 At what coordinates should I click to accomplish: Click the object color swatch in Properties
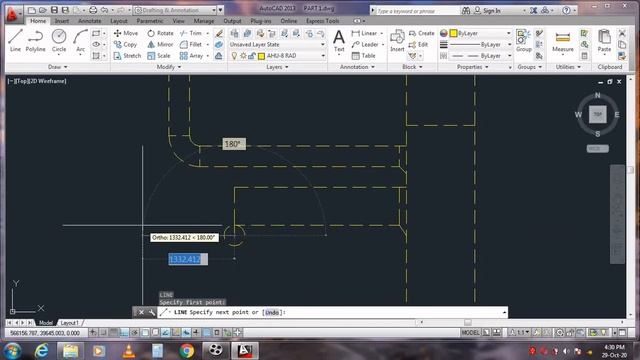click(453, 33)
